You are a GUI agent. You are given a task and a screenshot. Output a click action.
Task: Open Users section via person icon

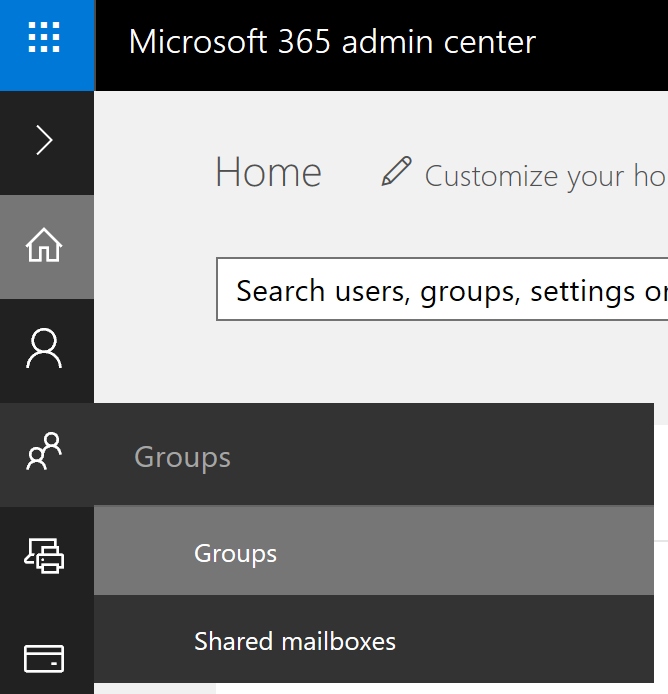click(x=44, y=348)
